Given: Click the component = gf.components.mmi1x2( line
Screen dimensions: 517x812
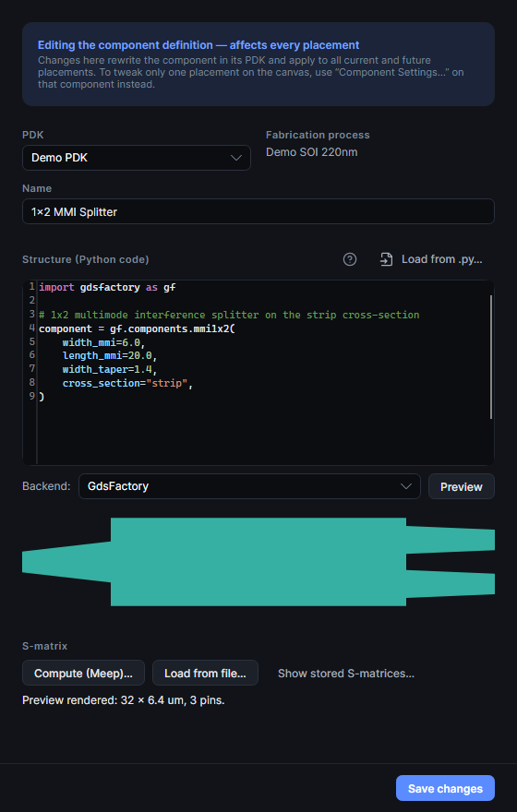Looking at the screenshot, I should coord(138,328).
